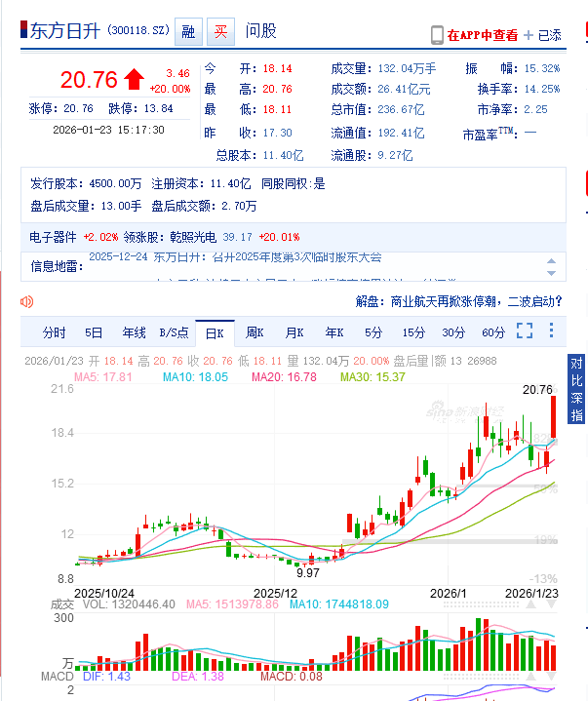Open 乾照光电 leading stock link

click(x=193, y=237)
